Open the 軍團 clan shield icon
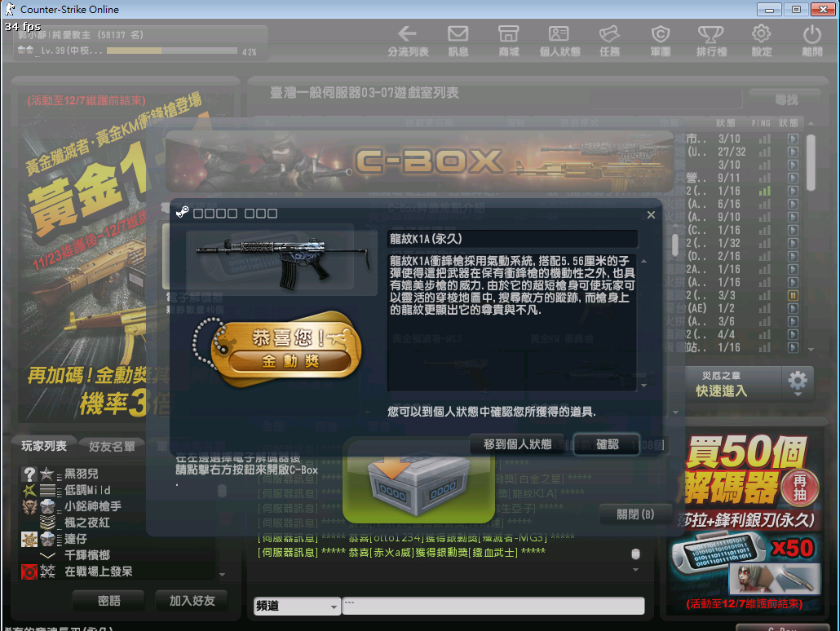The height and width of the screenshot is (631, 840). [x=660, y=42]
